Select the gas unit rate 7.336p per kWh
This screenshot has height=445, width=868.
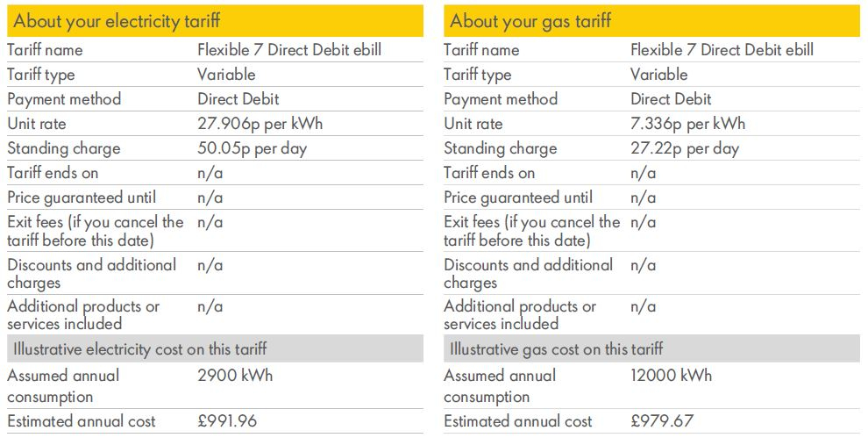[688, 124]
